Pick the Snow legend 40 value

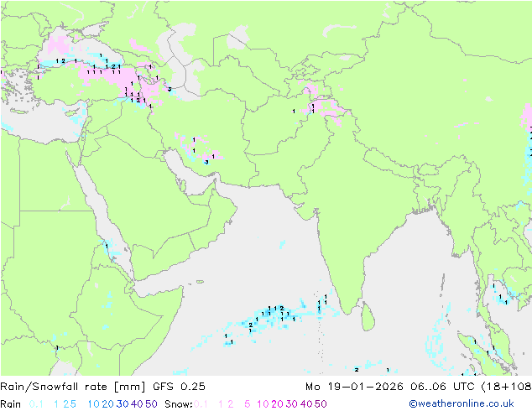pyautogui.click(x=306, y=404)
